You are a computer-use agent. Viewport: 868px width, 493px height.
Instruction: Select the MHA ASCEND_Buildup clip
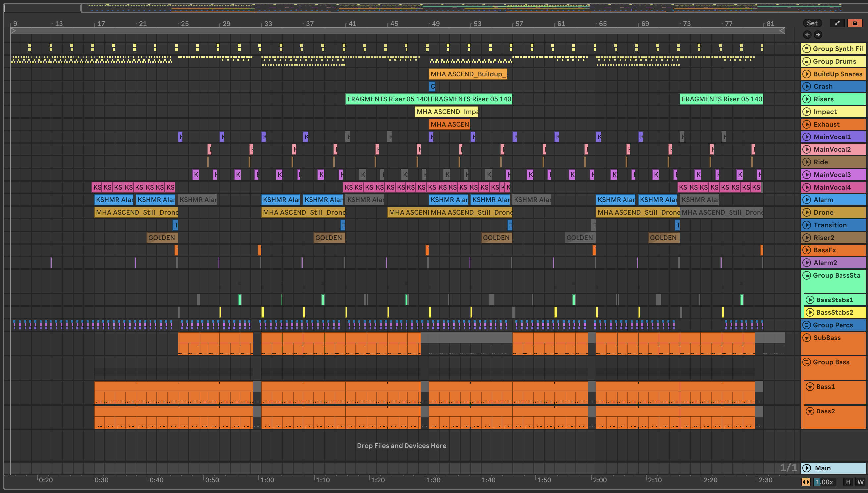(467, 74)
